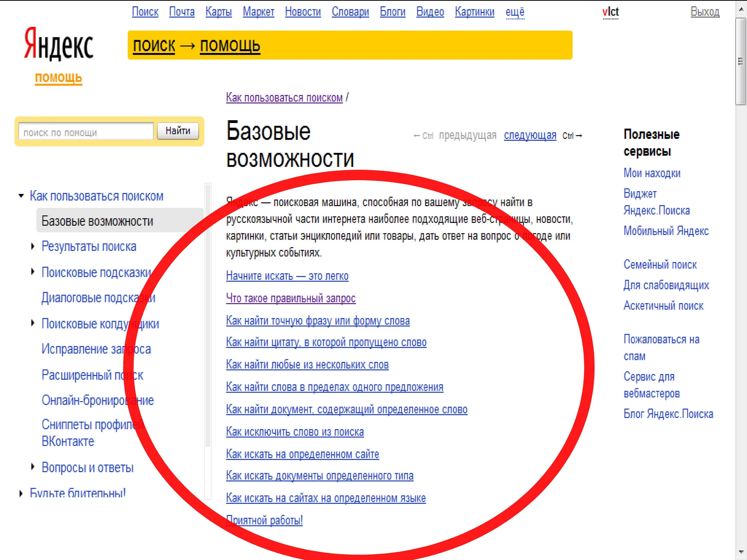This screenshot has height=560, width=747.
Task: Open Блог Яндекс.Поиска link
Action: click(668, 414)
